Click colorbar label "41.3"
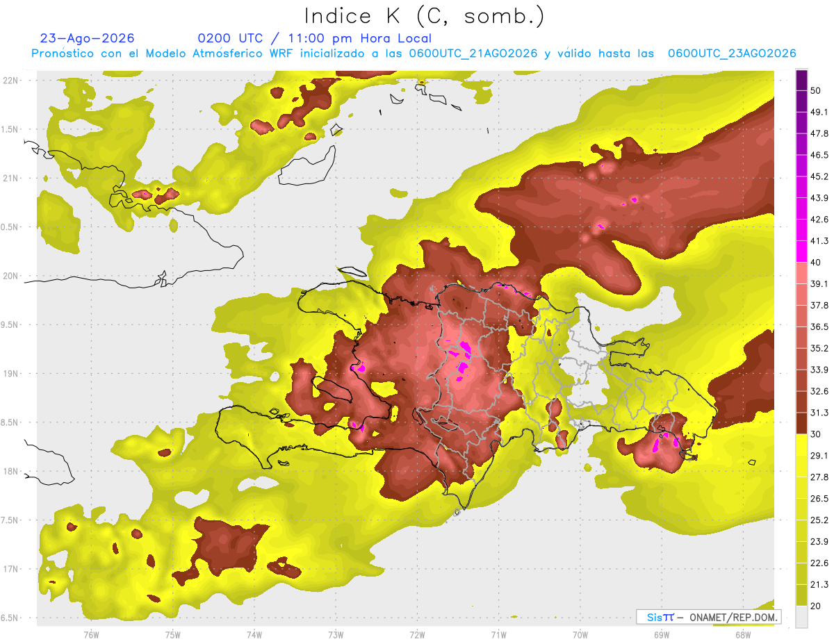The height and width of the screenshot is (644, 834). tap(819, 241)
